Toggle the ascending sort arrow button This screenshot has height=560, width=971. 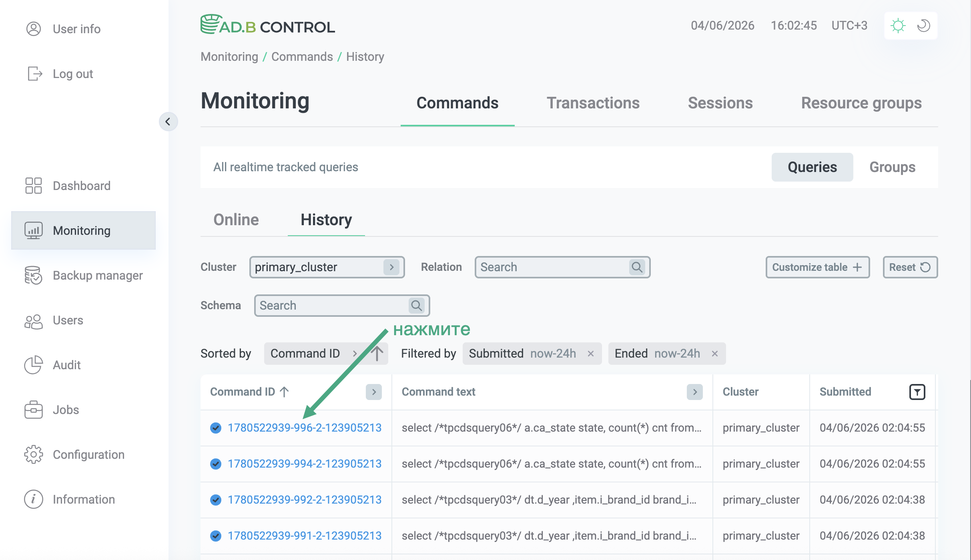377,354
